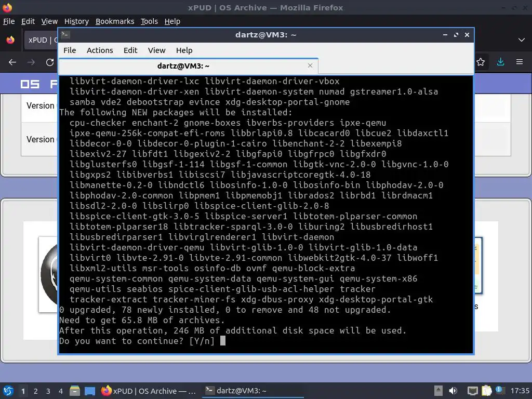This screenshot has height=399, width=532.
Task: Reload the Firefox page
Action: pos(50,62)
